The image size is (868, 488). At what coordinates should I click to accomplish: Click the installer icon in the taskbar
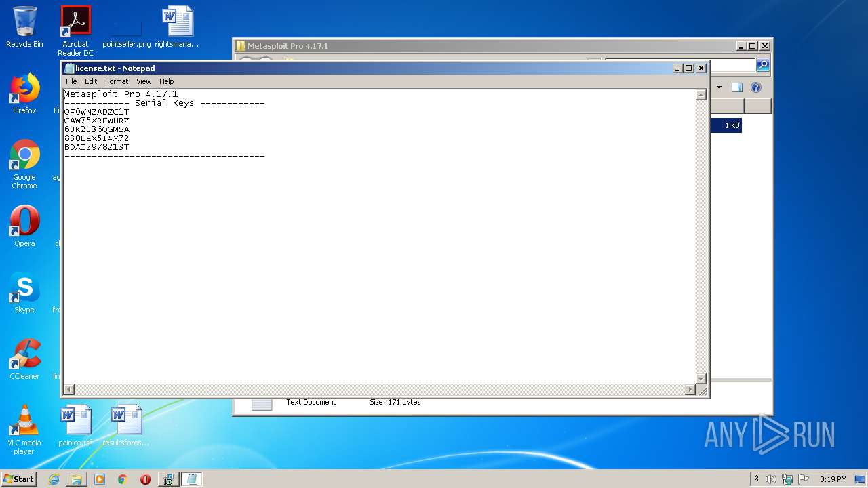(x=168, y=479)
